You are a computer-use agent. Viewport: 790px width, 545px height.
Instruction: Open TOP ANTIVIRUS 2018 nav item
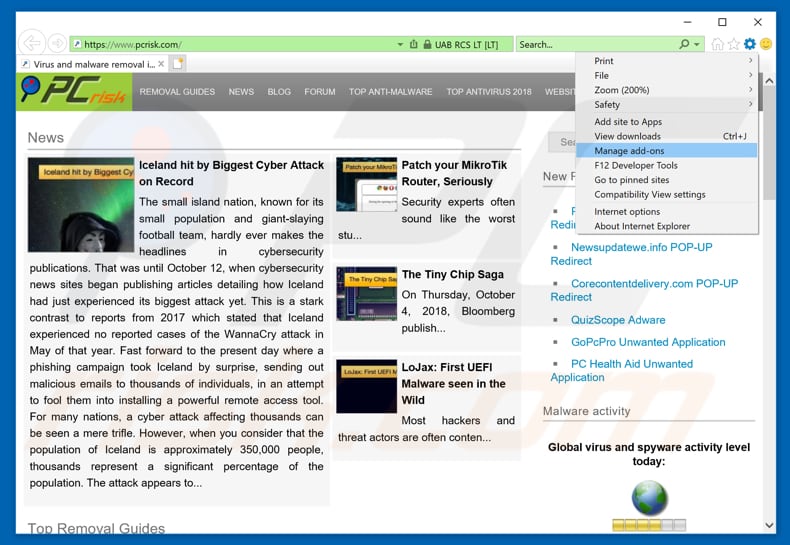[489, 92]
